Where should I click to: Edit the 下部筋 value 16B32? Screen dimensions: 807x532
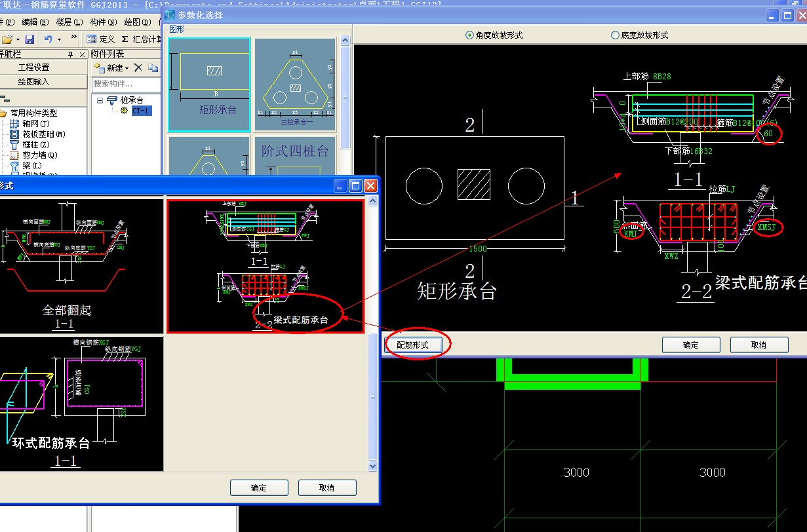(x=701, y=151)
